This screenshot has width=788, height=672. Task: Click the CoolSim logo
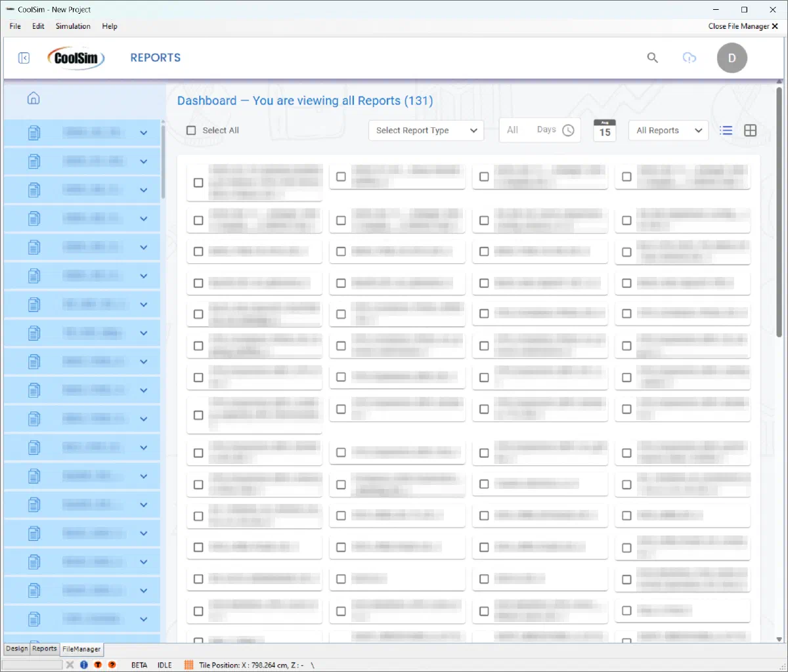tap(76, 58)
